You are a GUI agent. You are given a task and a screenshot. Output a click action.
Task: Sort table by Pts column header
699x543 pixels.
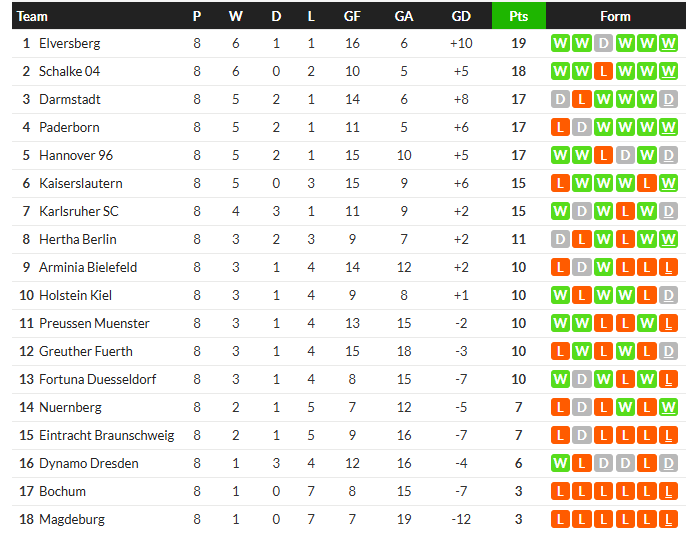click(x=518, y=16)
